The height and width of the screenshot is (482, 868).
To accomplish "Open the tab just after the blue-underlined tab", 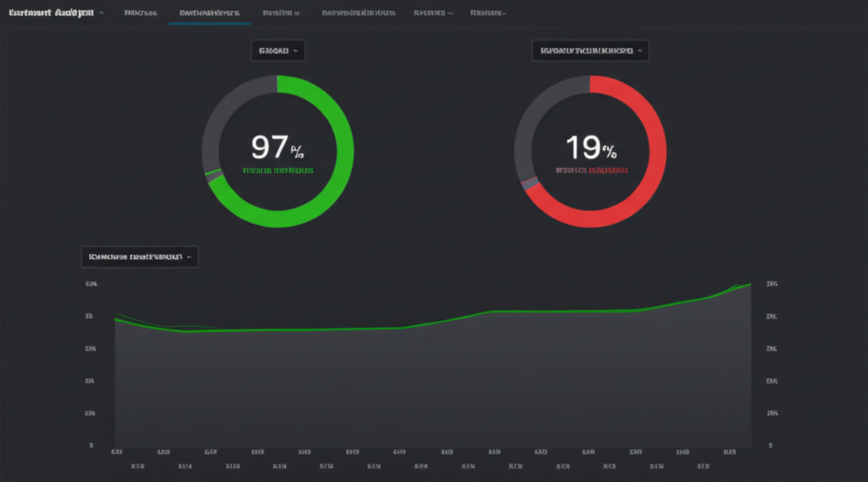I will pyautogui.click(x=281, y=13).
